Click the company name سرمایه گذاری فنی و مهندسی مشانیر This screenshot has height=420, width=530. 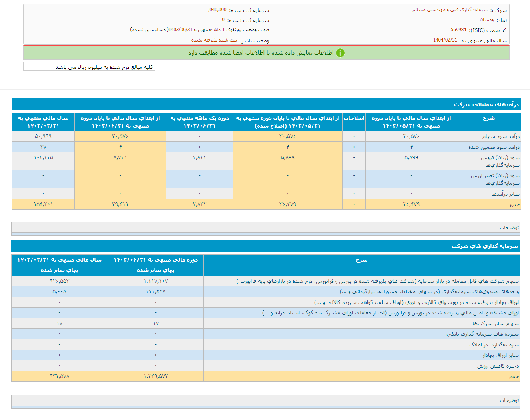pyautogui.click(x=450, y=10)
